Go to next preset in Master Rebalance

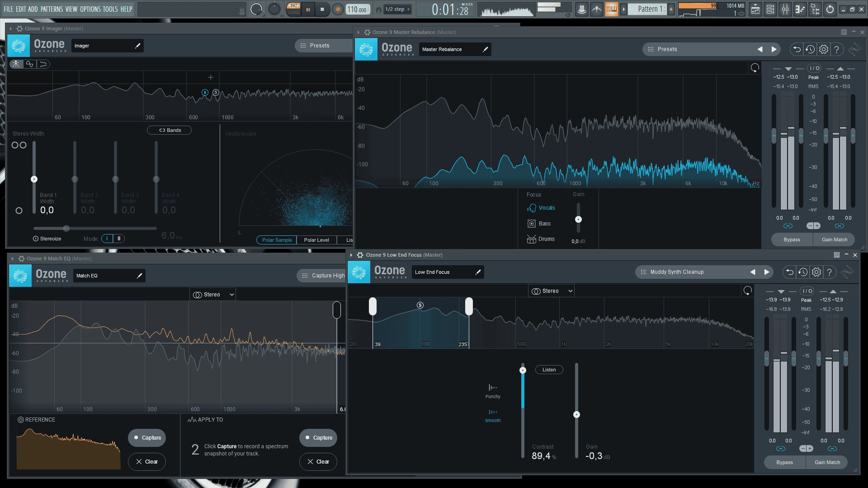[774, 49]
